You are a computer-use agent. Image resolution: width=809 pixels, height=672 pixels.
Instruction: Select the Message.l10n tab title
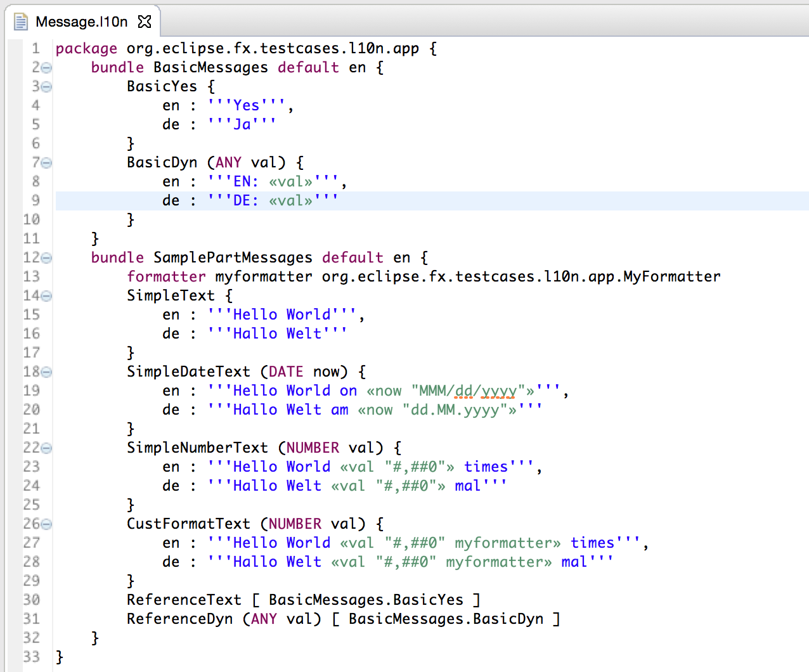(81, 22)
